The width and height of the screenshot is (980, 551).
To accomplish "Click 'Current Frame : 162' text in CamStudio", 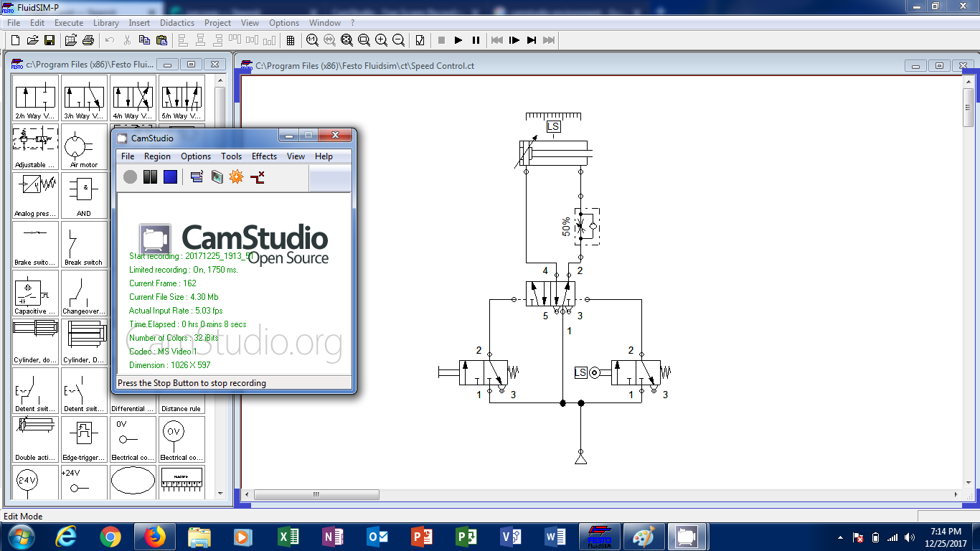I will [162, 283].
